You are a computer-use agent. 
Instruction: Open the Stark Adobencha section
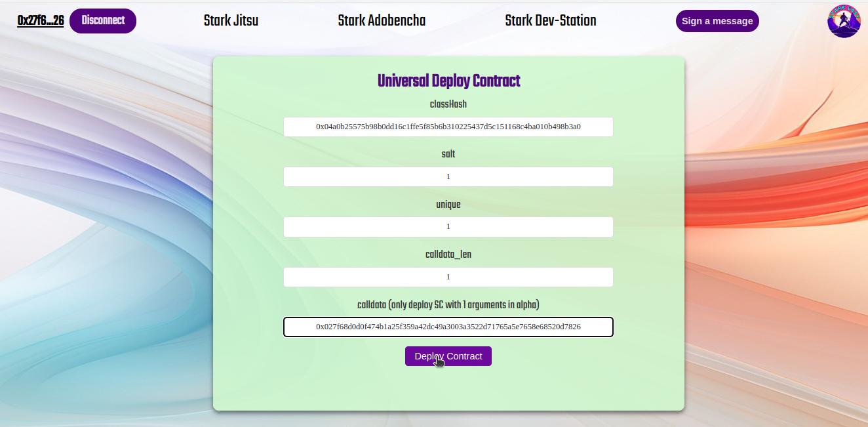[382, 21]
